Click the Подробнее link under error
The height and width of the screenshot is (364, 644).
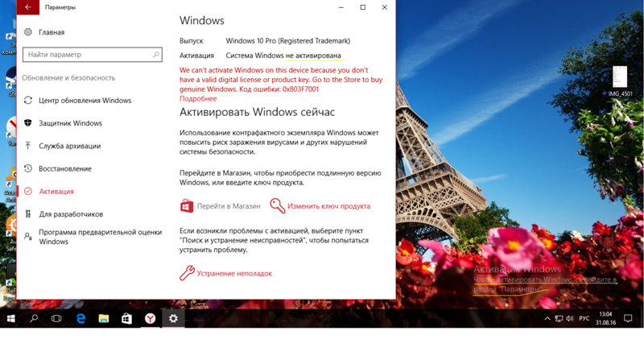(198, 98)
